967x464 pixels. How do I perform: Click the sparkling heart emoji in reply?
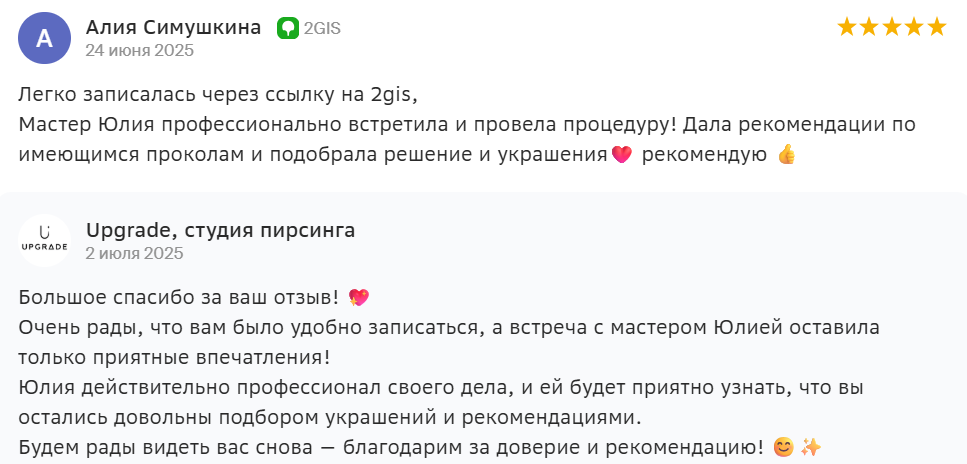click(x=359, y=297)
